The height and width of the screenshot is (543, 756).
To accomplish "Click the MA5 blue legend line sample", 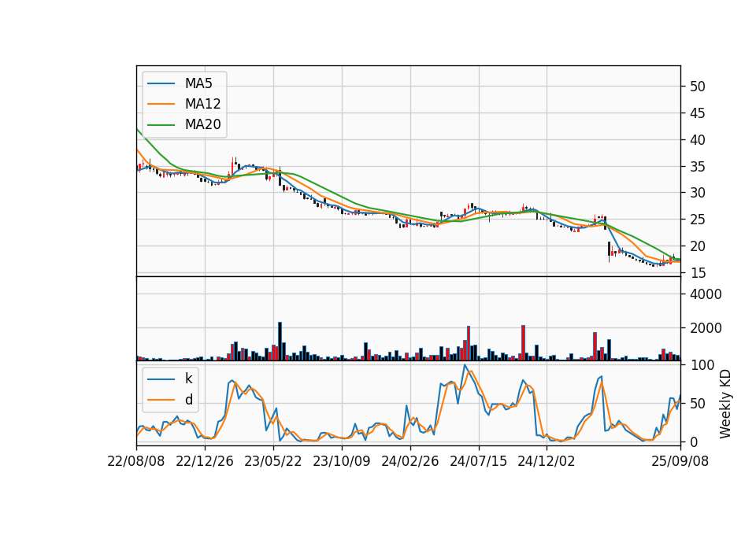I will pos(161,83).
